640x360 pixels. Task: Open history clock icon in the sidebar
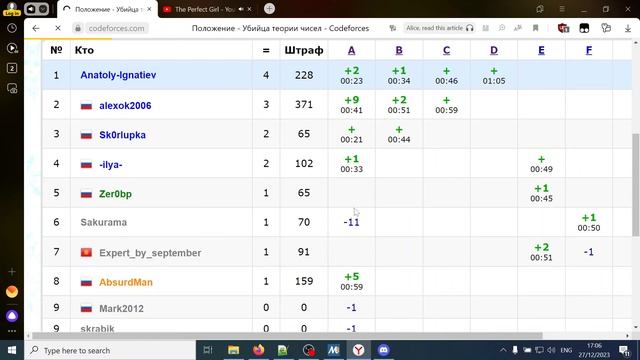coord(12,28)
